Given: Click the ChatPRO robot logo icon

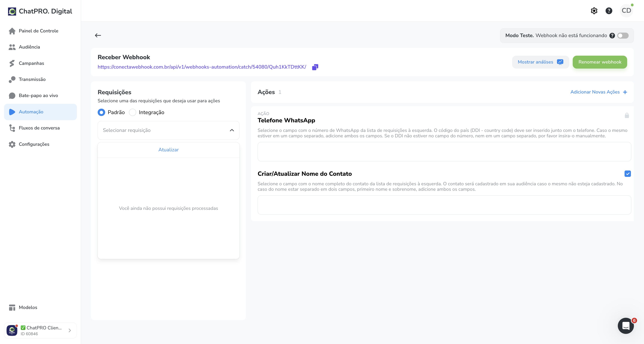Looking at the screenshot, I should point(12,11).
